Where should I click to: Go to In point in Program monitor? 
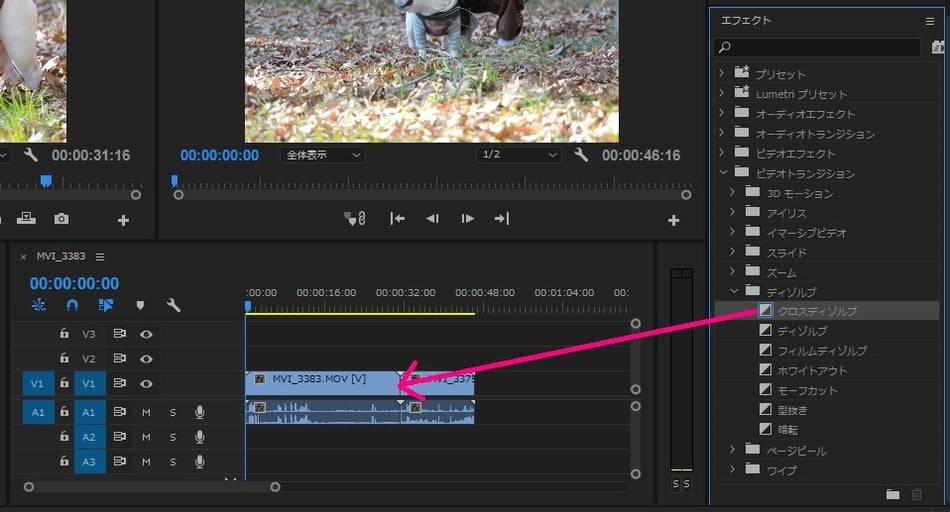click(397, 219)
